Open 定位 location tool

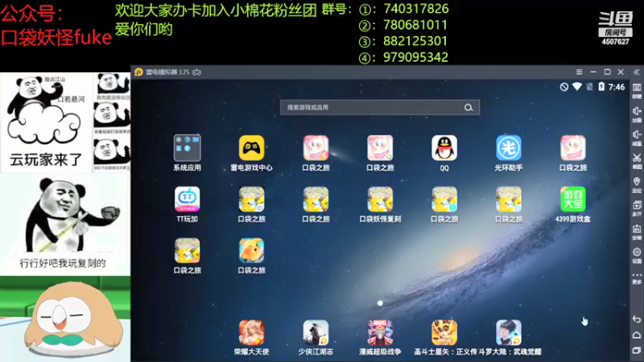point(637,185)
